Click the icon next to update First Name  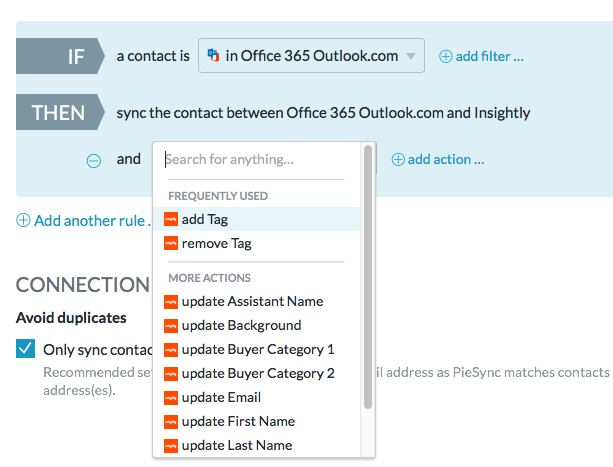point(171,421)
